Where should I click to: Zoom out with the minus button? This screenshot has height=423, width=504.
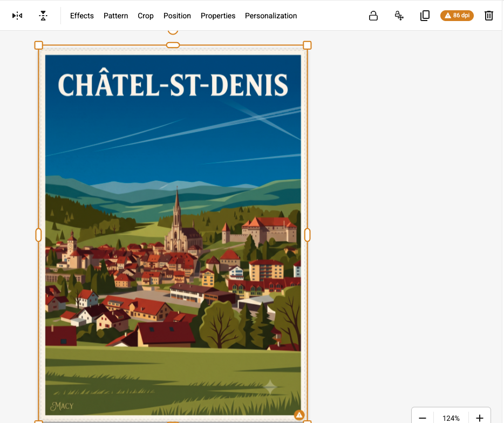423,418
